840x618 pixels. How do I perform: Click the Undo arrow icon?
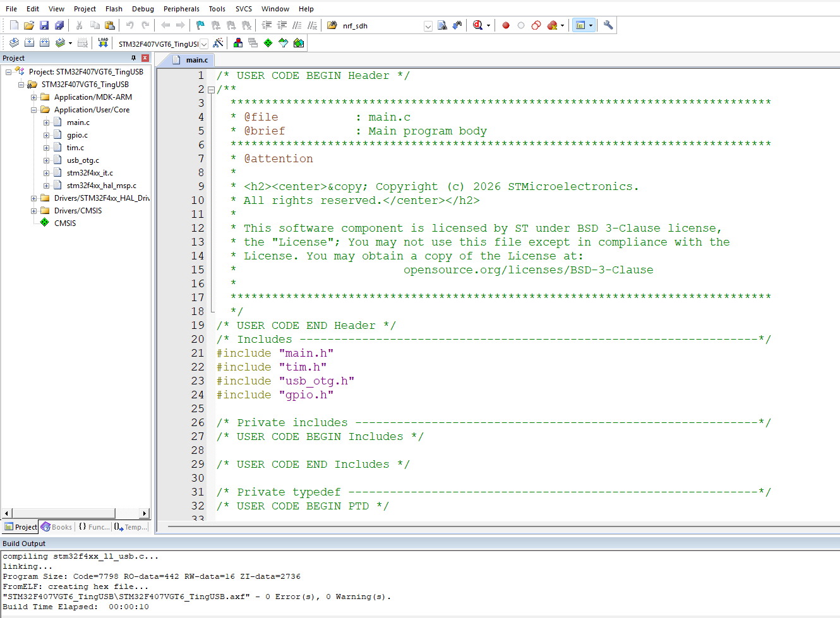tap(130, 25)
